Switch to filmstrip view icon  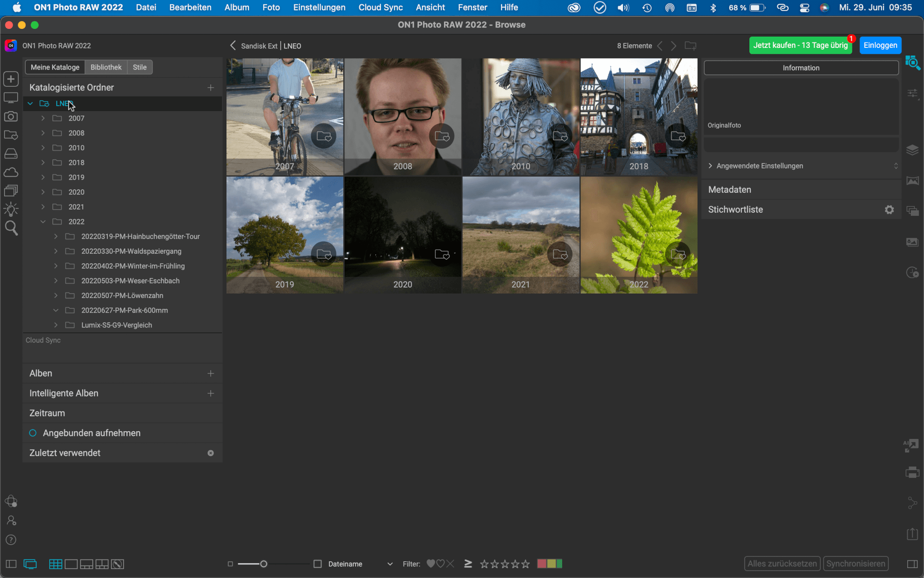point(86,564)
